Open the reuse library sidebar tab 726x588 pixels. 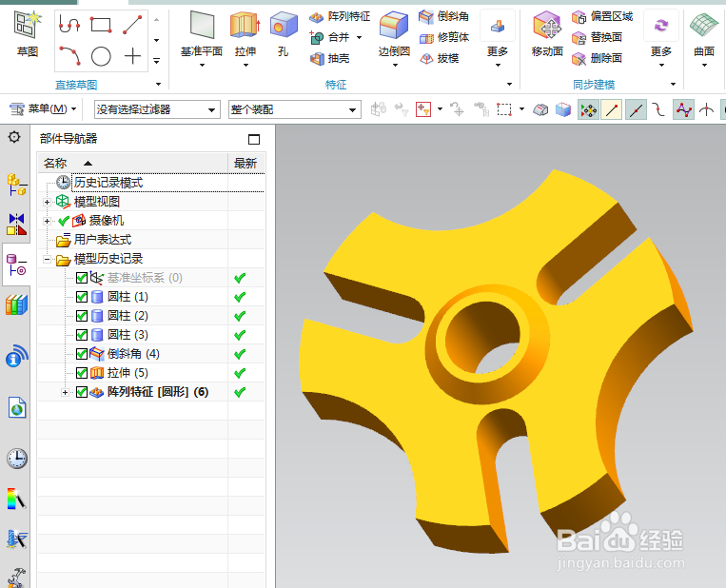tap(17, 305)
